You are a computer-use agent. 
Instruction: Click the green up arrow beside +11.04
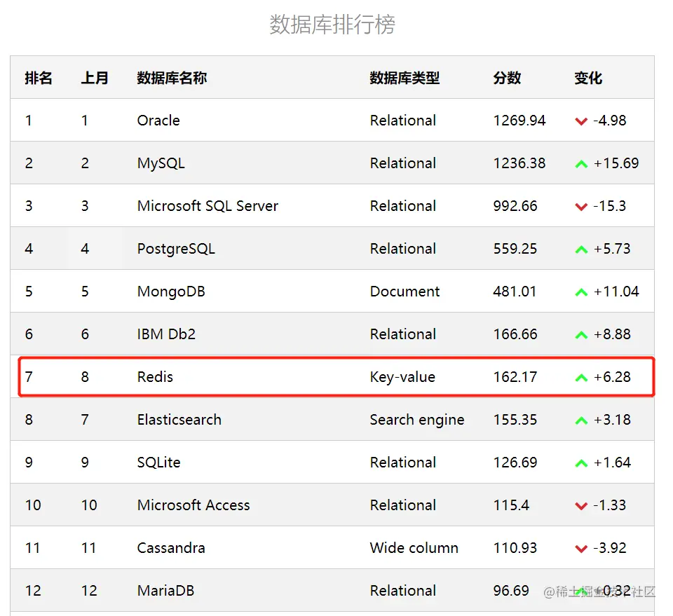pos(581,292)
